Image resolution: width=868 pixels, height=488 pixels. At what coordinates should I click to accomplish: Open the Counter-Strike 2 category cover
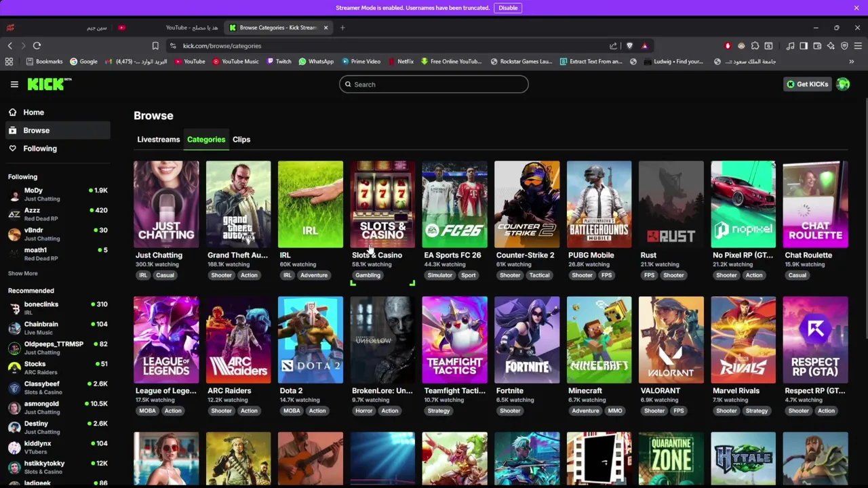[x=527, y=204]
